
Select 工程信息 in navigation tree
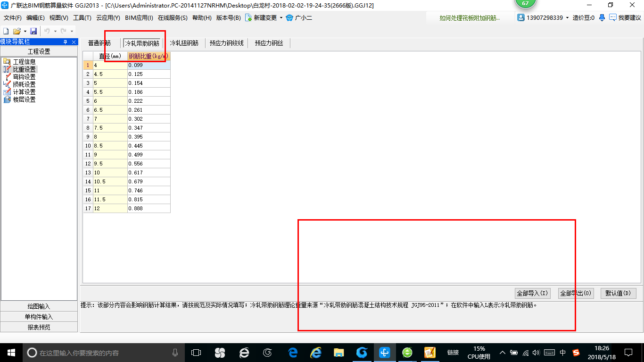[24, 62]
